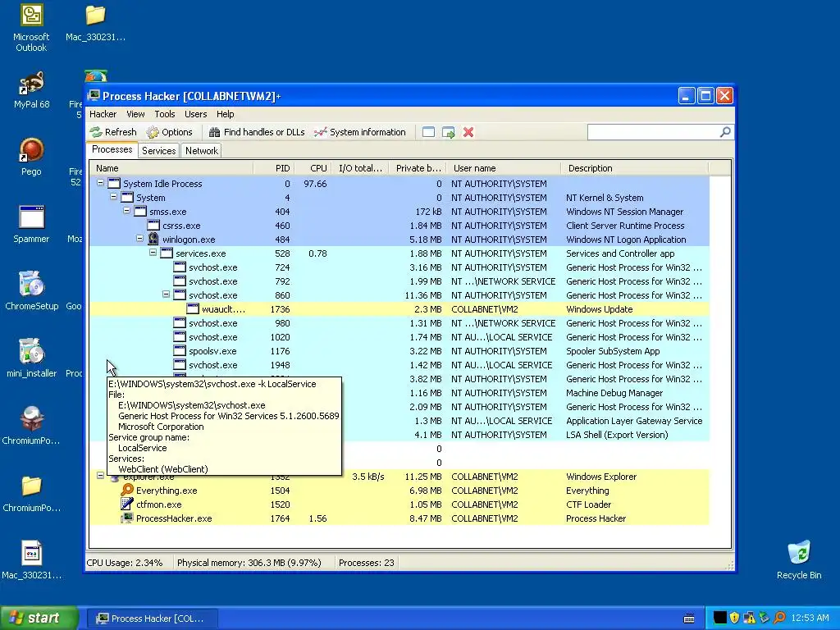Open Microsoft Outlook desktop icon
Screen dimensions: 840x630
[x=31, y=28]
